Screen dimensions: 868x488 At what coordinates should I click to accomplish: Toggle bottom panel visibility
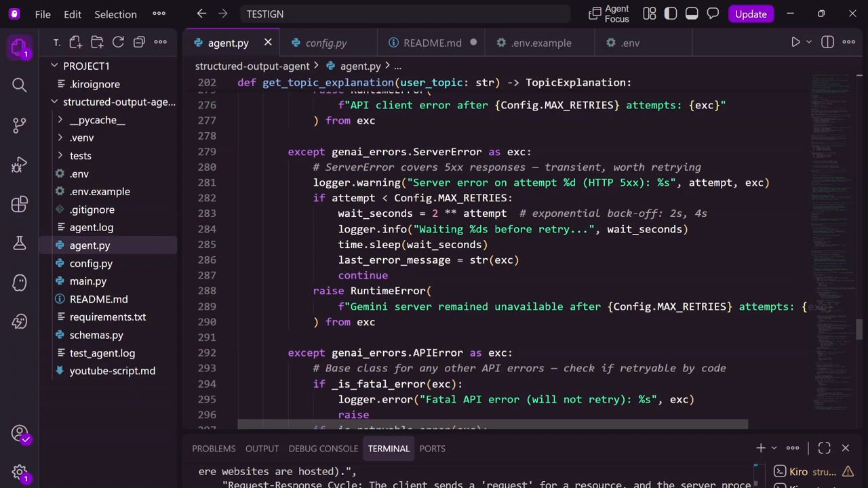coord(692,14)
